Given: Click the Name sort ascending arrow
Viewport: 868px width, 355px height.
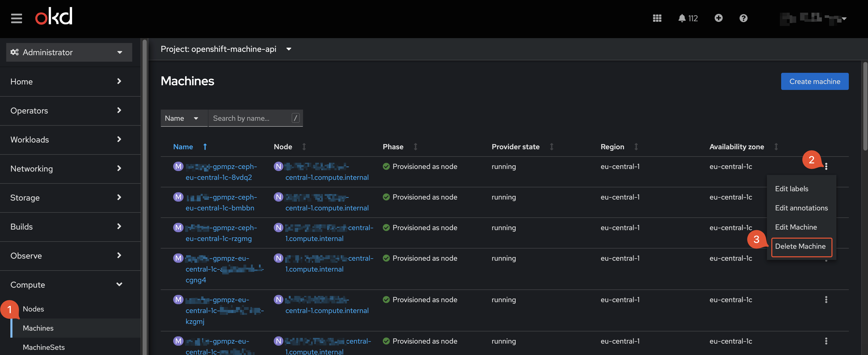Looking at the screenshot, I should coord(205,147).
